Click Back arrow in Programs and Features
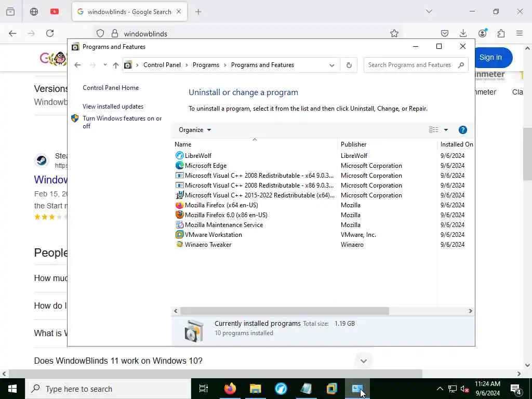Viewport: 532px width, 399px height. [x=77, y=65]
